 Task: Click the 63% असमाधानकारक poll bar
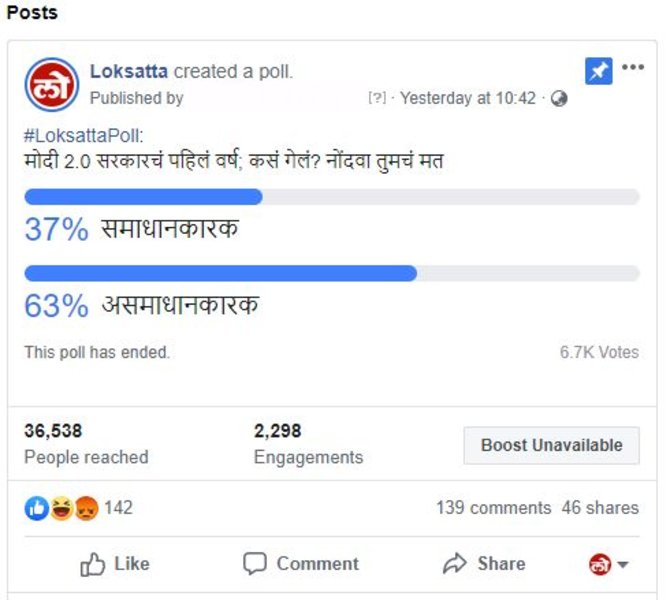332,274
